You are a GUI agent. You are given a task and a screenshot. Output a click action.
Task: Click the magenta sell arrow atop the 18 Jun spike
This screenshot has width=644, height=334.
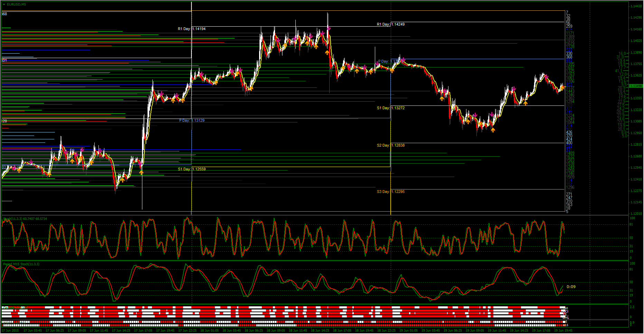click(329, 28)
